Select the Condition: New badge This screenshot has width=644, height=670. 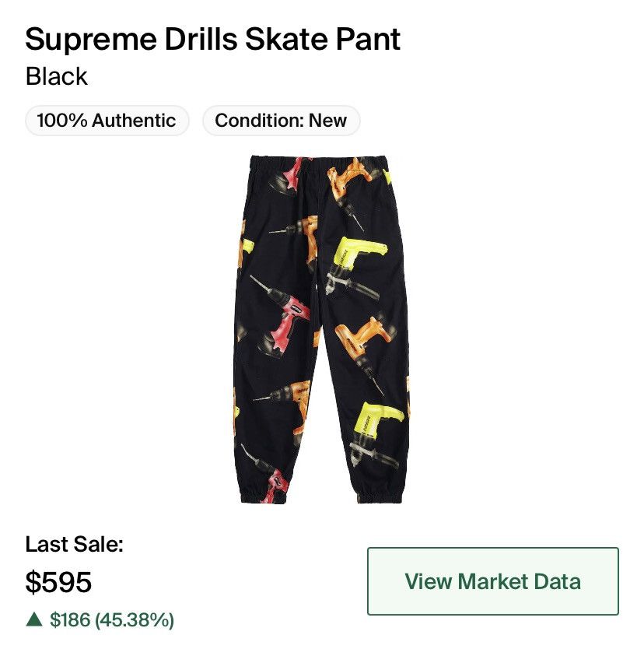point(281,121)
